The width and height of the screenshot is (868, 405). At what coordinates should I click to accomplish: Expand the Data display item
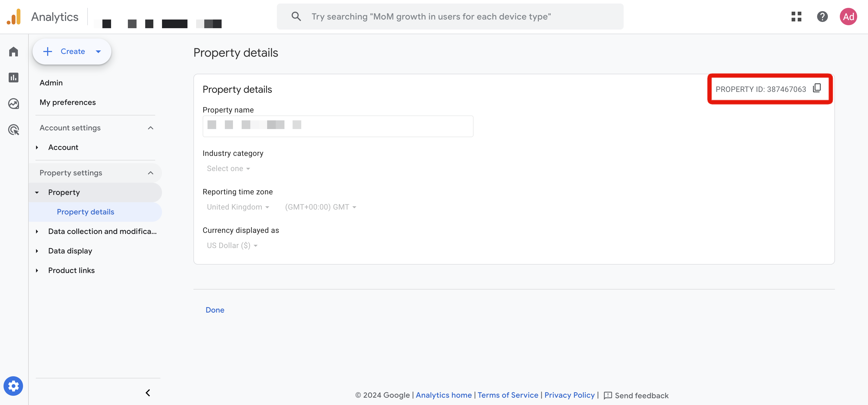pyautogui.click(x=37, y=251)
